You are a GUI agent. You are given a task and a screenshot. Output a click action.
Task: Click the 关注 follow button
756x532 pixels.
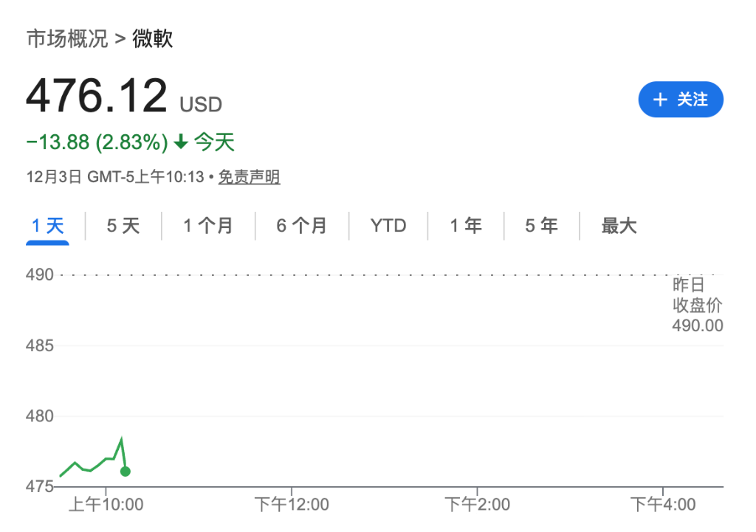[680, 100]
